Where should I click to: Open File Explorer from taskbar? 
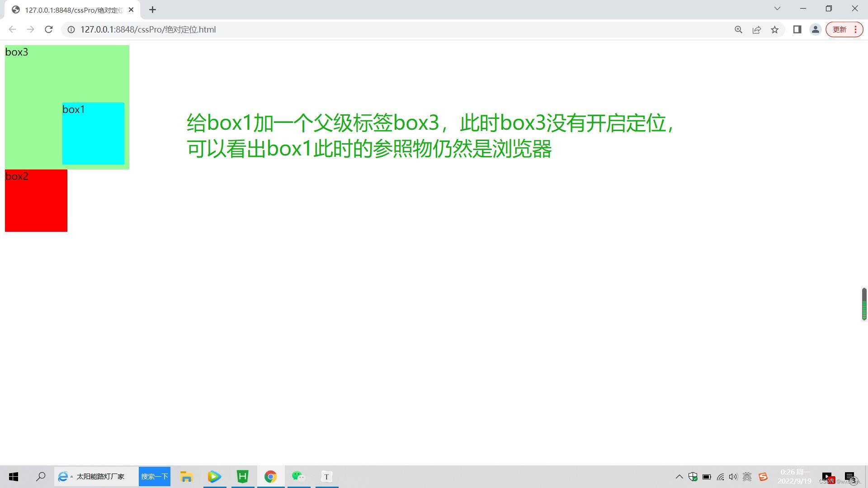click(x=186, y=476)
